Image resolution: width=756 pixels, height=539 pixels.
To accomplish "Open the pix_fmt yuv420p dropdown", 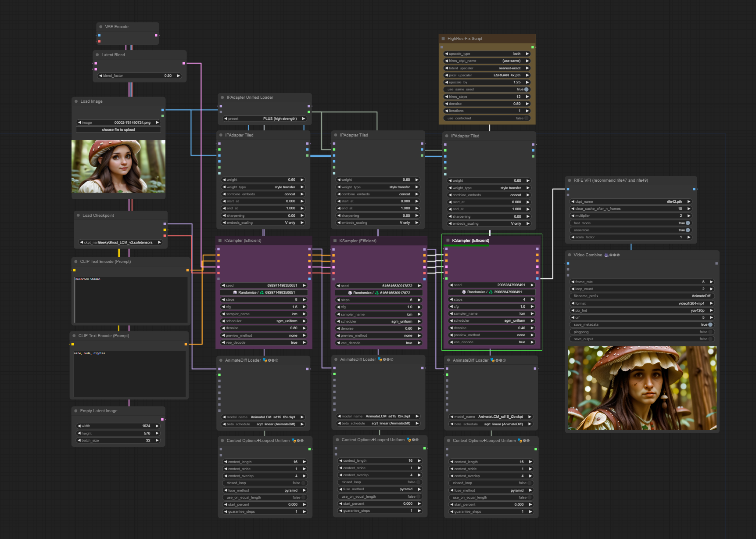I will [642, 310].
